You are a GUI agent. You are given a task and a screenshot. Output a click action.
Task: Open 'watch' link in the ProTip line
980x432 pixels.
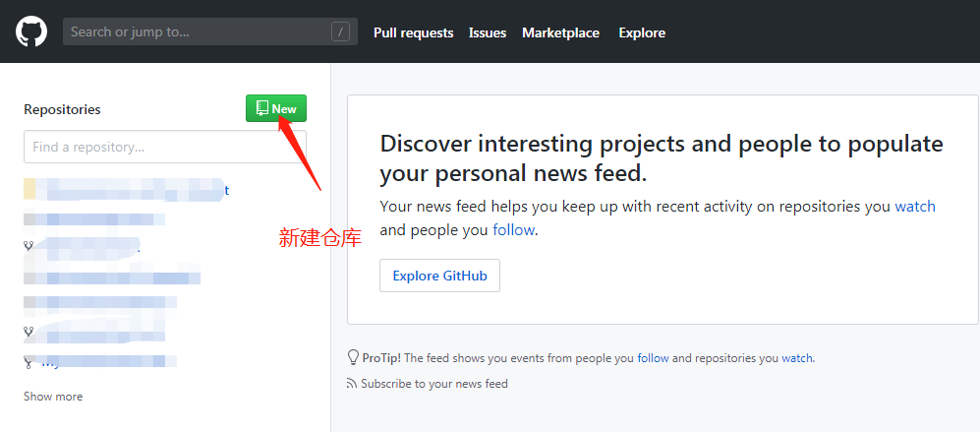tap(797, 358)
